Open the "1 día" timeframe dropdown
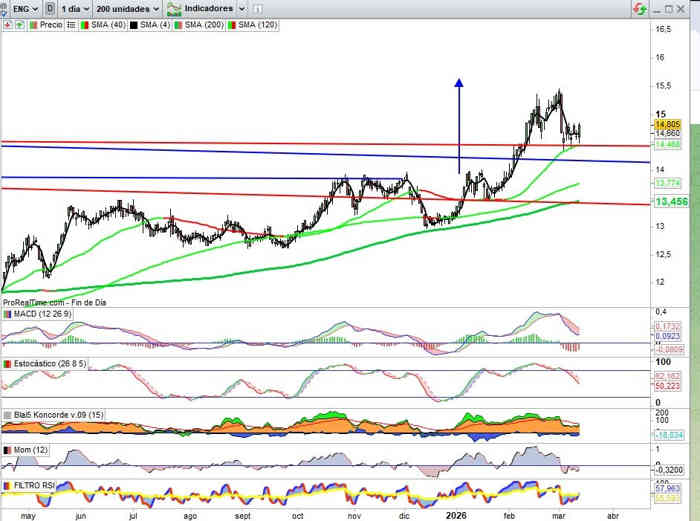This screenshot has height=521, width=700. click(74, 8)
